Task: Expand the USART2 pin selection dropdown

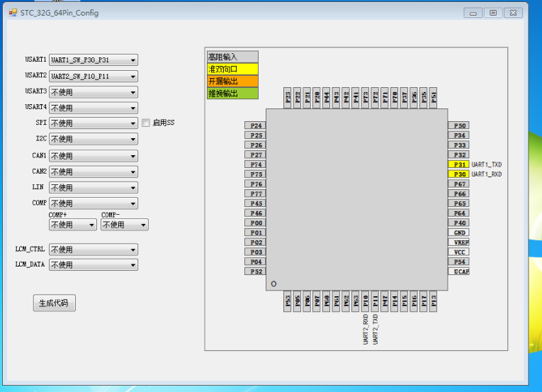Action: click(93, 76)
